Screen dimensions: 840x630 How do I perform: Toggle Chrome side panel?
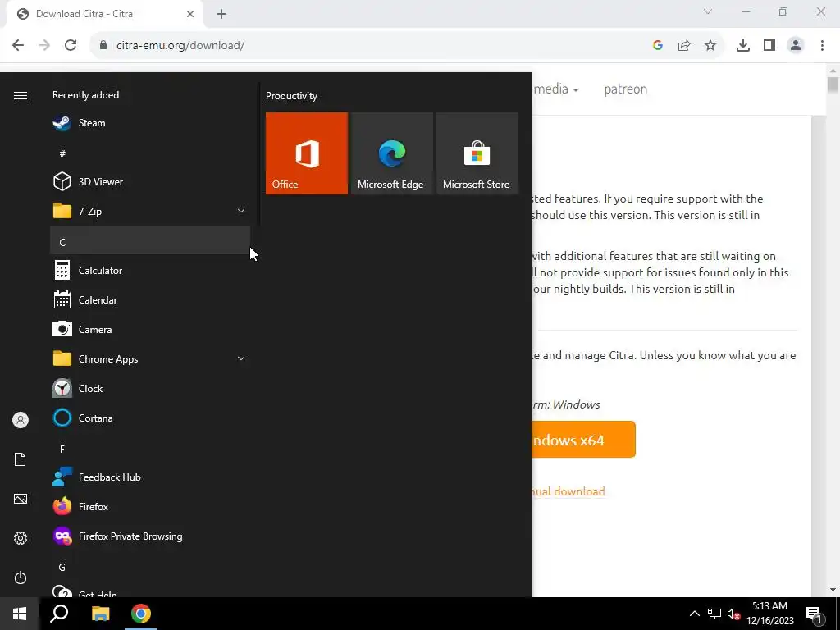pyautogui.click(x=769, y=46)
